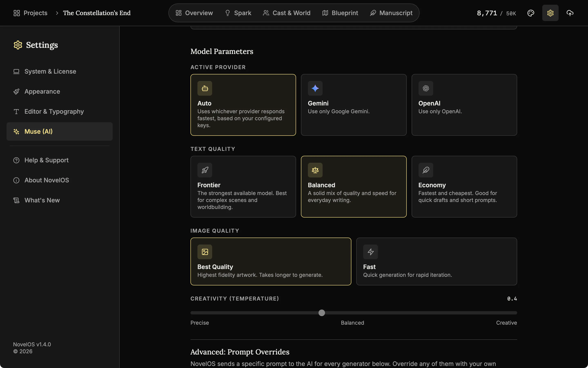
Task: Click the question mark icon beside Help & Support
Action: (x=16, y=160)
